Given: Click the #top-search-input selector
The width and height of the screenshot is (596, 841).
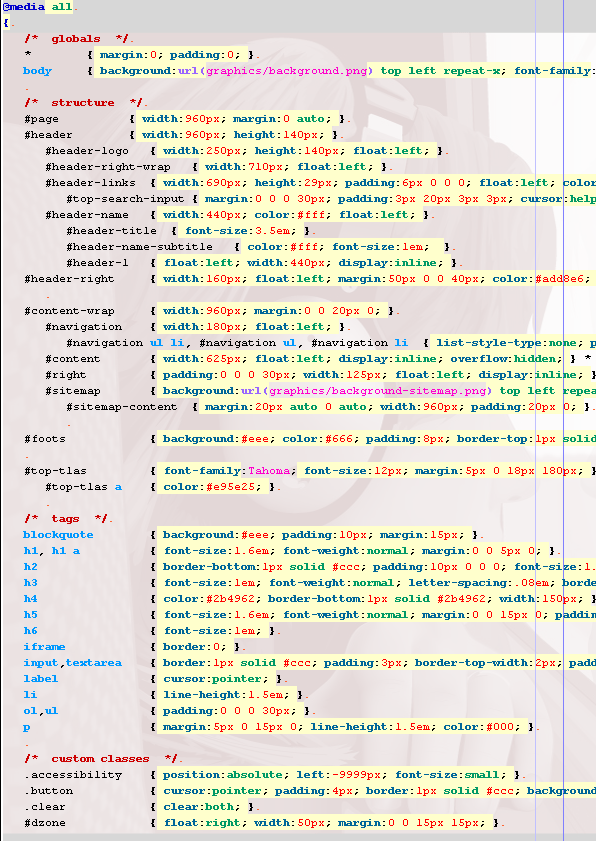Looking at the screenshot, I should pyautogui.click(x=125, y=199).
